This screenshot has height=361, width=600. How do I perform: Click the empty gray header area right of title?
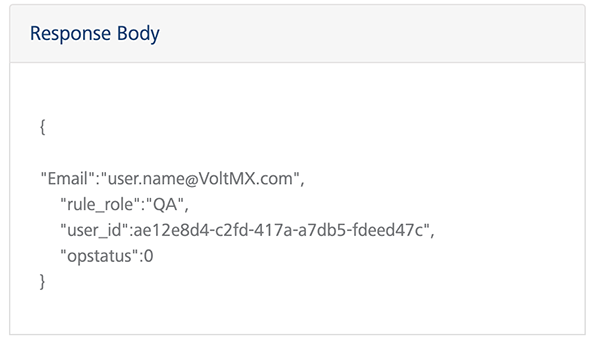click(x=371, y=34)
